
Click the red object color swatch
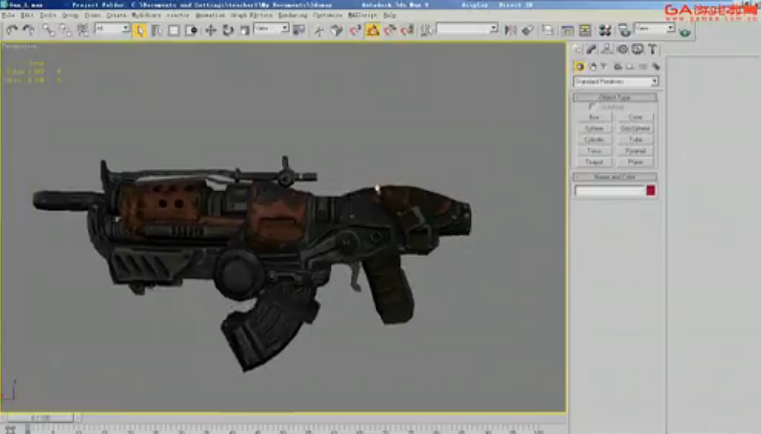(650, 191)
